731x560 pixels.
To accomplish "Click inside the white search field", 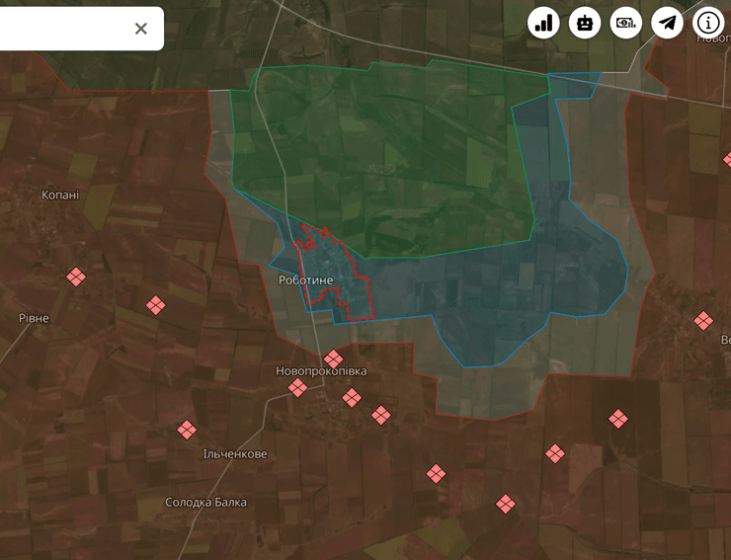I will 59,29.
